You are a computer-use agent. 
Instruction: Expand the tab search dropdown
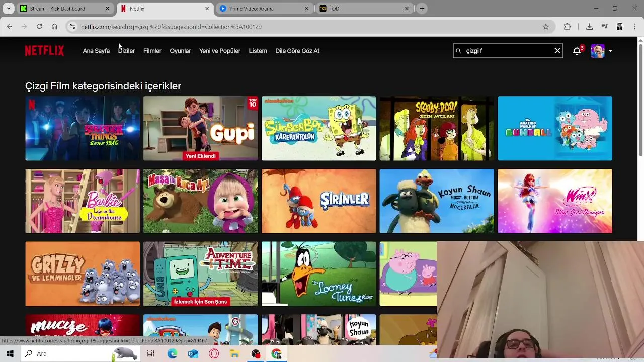pyautogui.click(x=9, y=9)
